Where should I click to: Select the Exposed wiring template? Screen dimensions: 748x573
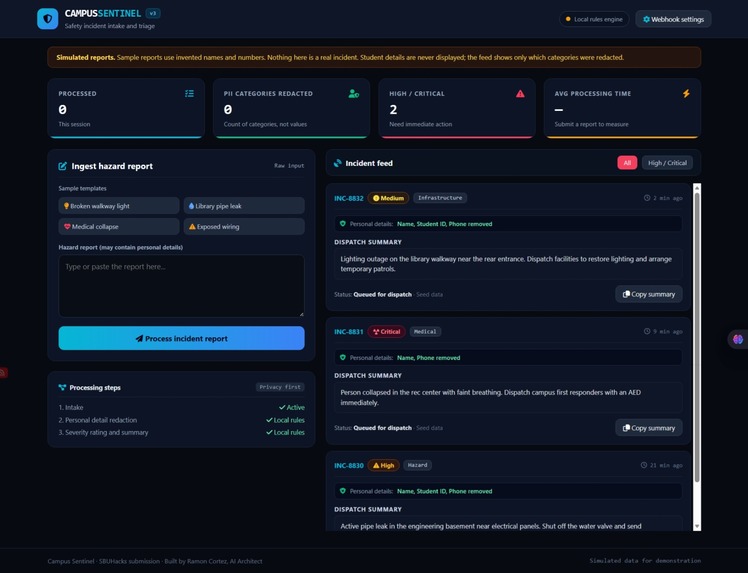click(x=244, y=227)
